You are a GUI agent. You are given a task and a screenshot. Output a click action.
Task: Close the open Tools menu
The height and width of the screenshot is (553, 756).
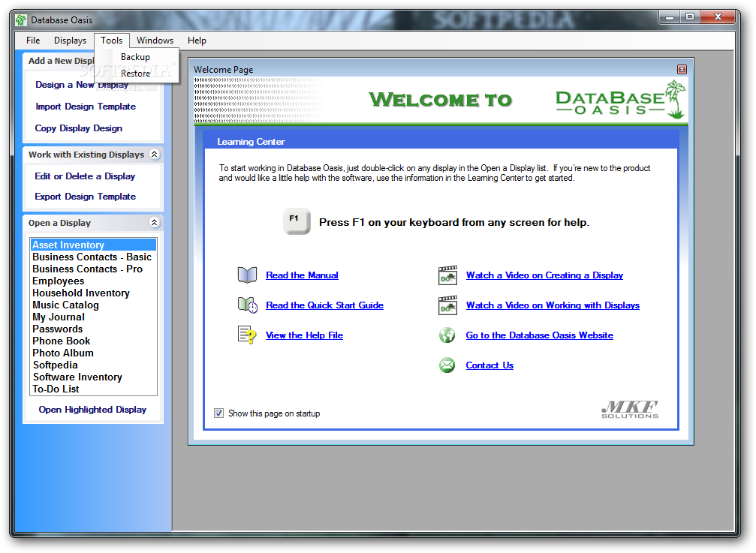coord(111,41)
